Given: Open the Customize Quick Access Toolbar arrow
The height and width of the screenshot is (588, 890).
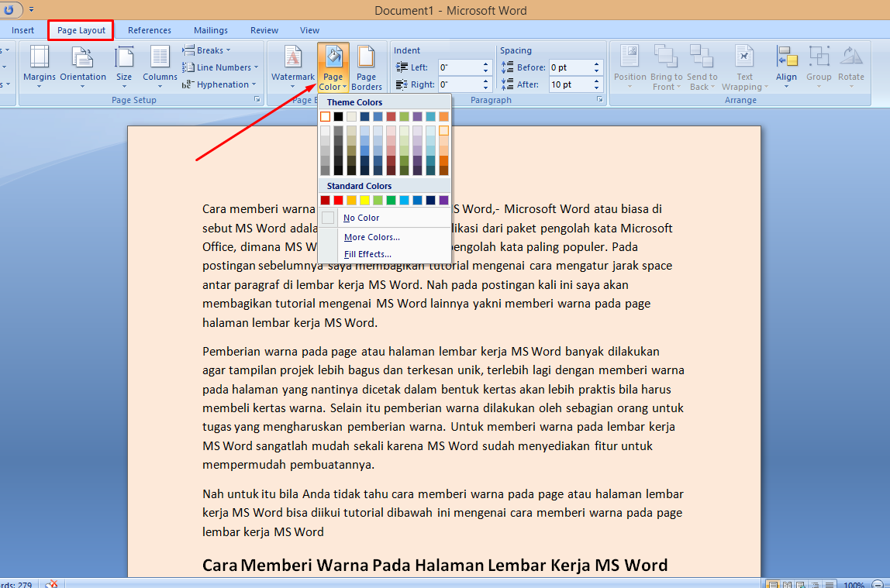Looking at the screenshot, I should [x=31, y=9].
